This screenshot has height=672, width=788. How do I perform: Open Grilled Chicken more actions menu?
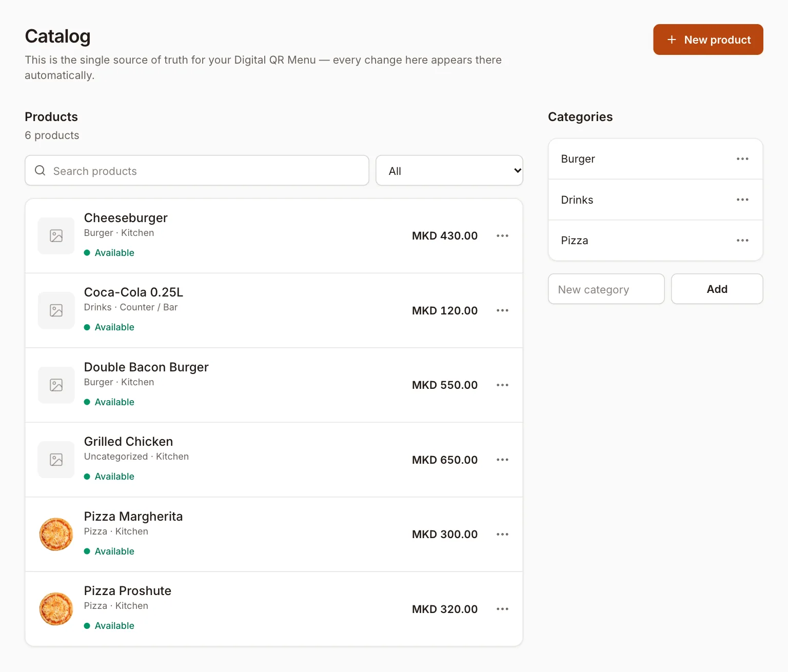502,460
